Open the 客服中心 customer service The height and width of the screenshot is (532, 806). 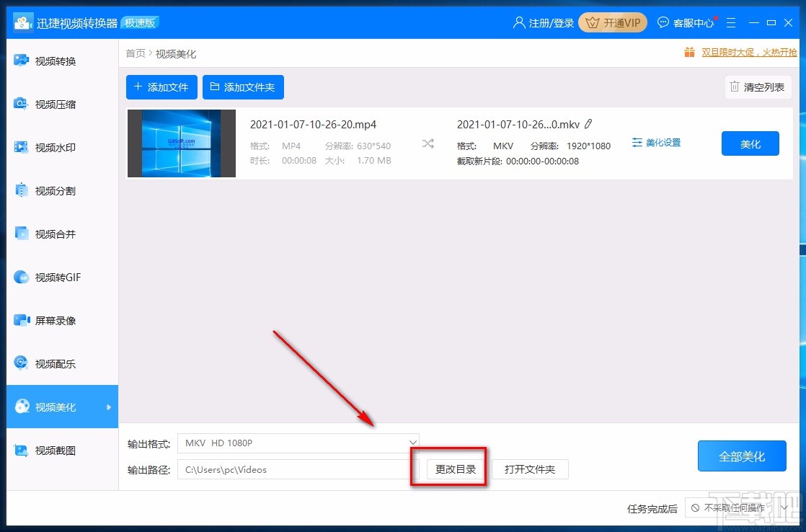(x=686, y=22)
